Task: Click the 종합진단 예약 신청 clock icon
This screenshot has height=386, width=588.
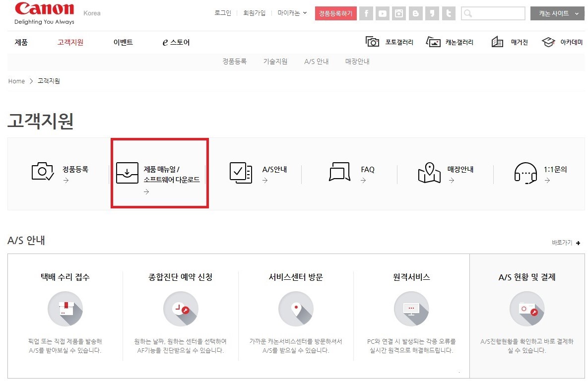Action: [x=181, y=309]
